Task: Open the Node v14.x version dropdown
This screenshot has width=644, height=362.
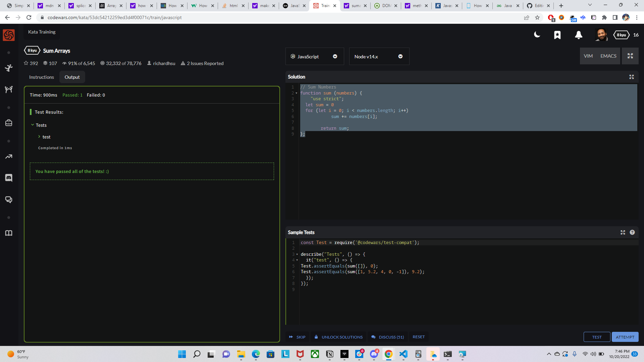Action: point(379,56)
